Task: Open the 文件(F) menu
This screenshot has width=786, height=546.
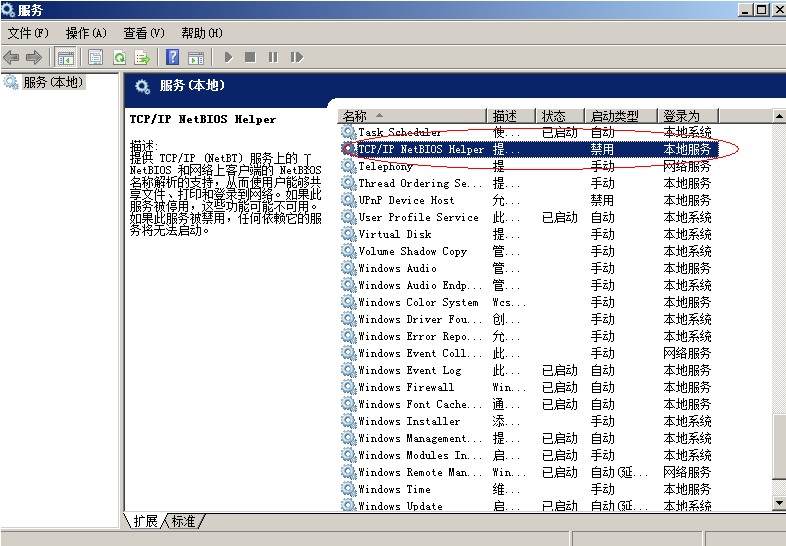Action: [x=28, y=33]
